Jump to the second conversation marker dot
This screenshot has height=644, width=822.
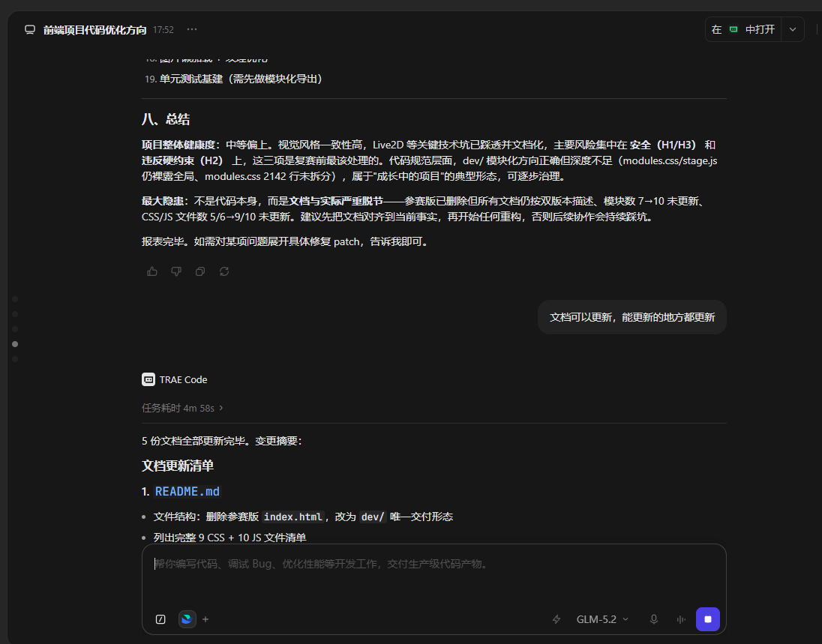(15, 314)
